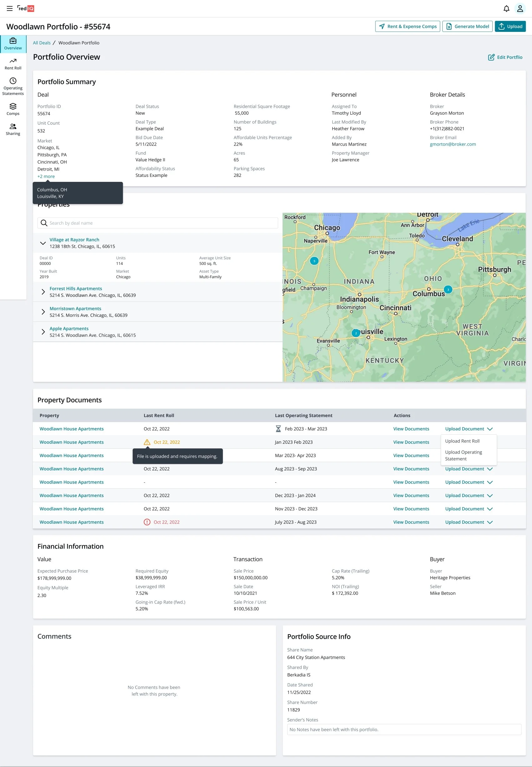532x767 pixels.
Task: Open Upload Document dropdown for Aug 2023 - Sep 2023 row
Action: [469, 469]
